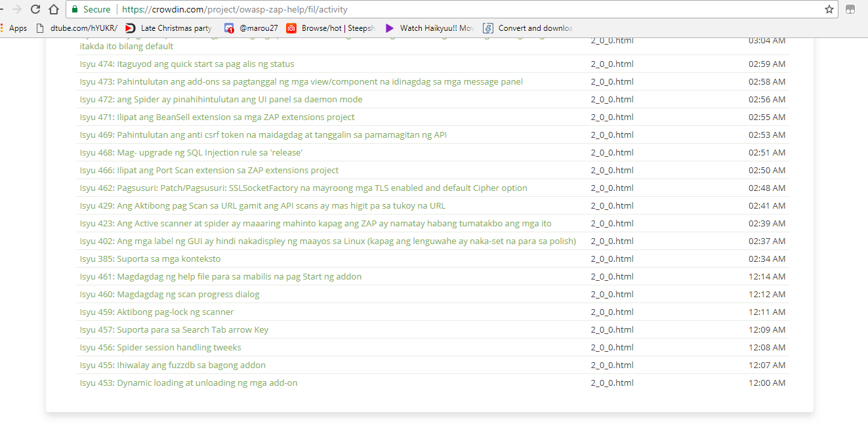Click the 02:59 AM timestamp
This screenshot has height=437, width=868.
767,64
